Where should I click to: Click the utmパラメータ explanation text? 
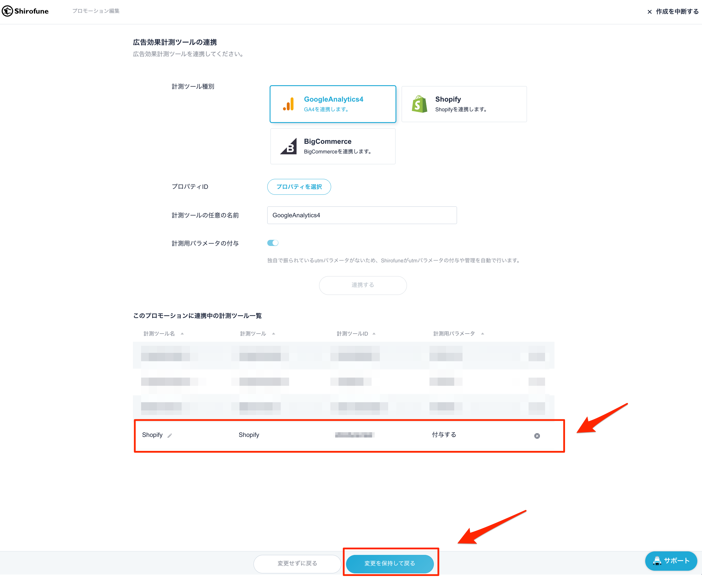click(394, 260)
